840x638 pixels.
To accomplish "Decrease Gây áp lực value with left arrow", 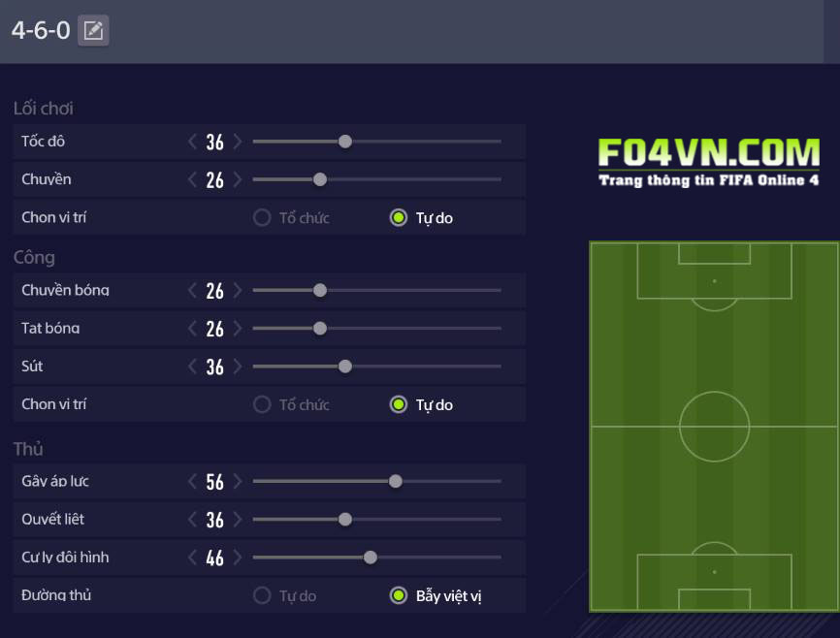I will coord(192,481).
